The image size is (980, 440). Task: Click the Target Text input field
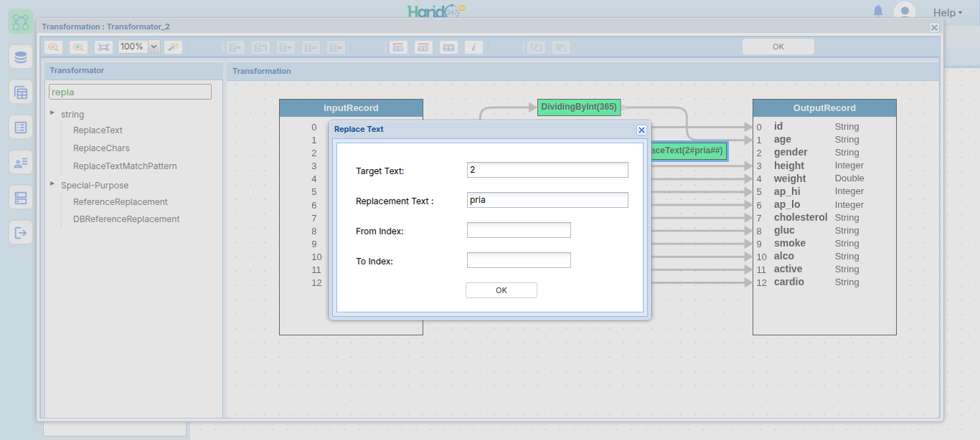pos(547,170)
